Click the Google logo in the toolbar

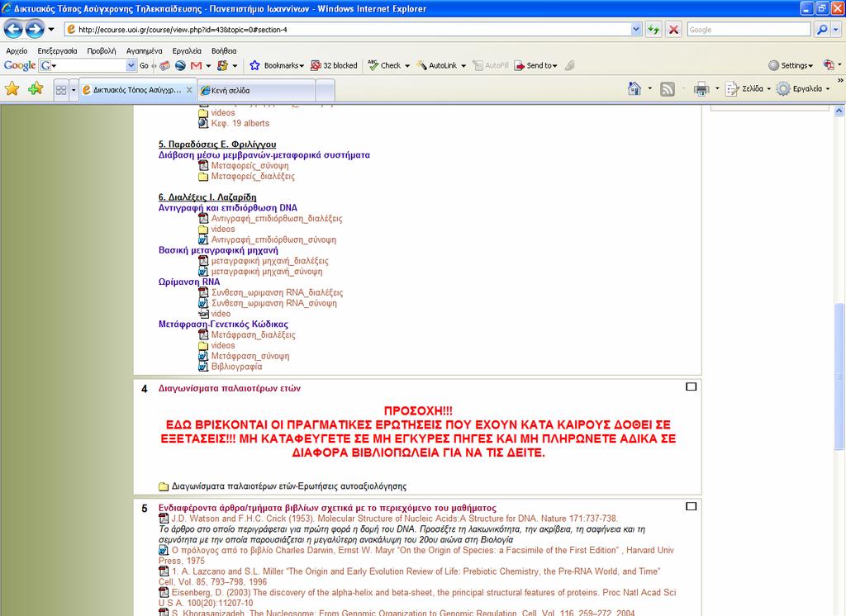tap(20, 65)
